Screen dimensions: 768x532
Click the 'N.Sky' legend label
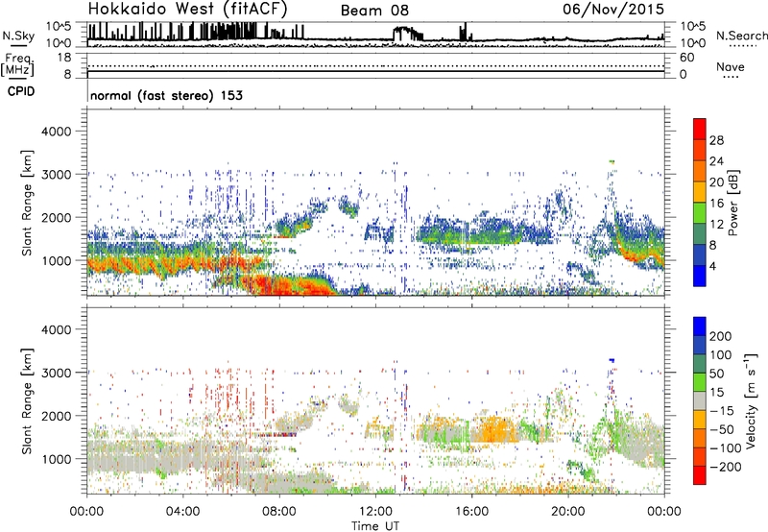click(18, 36)
